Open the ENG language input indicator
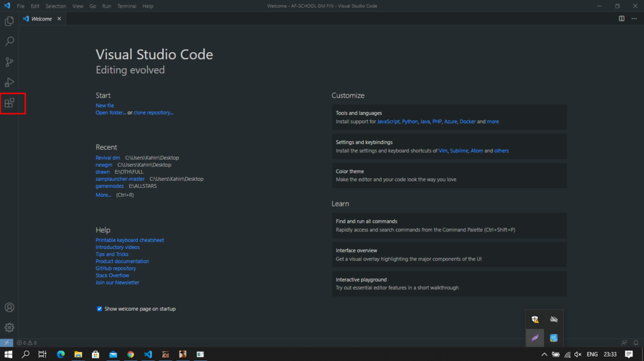The width and height of the screenshot is (644, 361). (x=592, y=355)
